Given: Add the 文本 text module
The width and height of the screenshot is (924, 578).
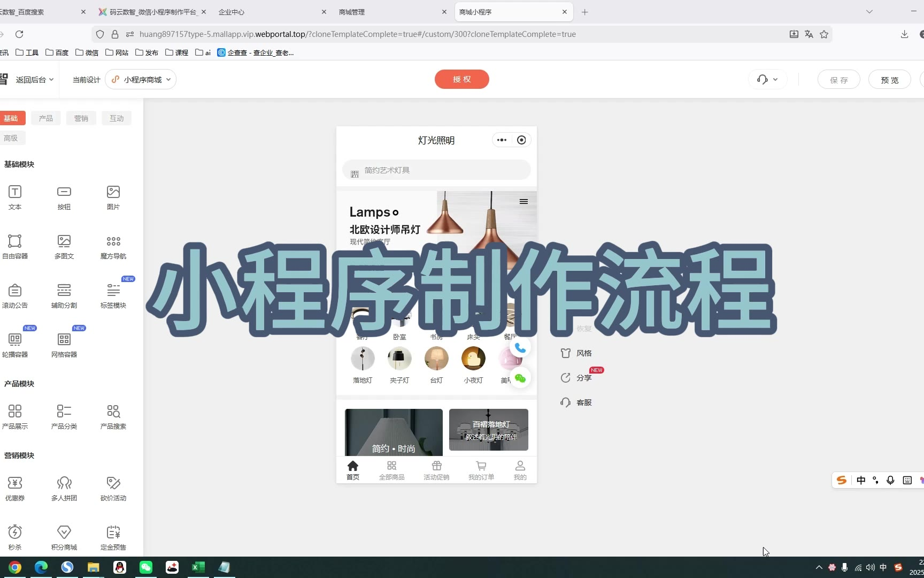Looking at the screenshot, I should coord(15,197).
